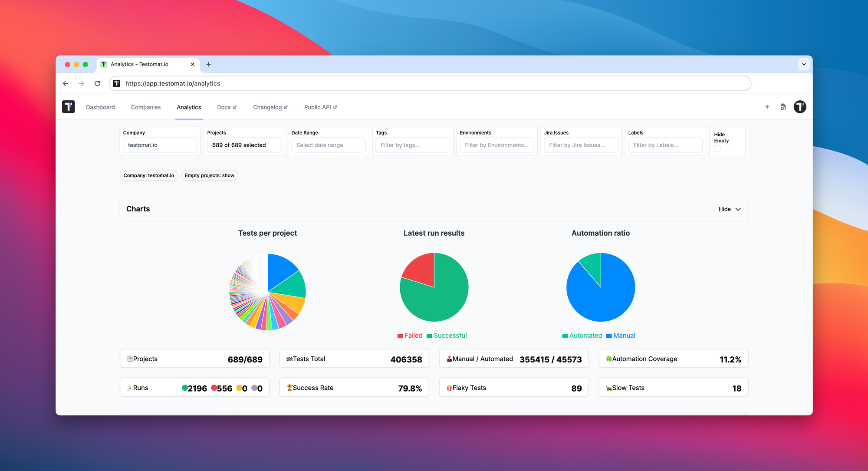Screen dimensions: 868x471
Task: Click the Manual / Automated icon
Action: (x=449, y=359)
